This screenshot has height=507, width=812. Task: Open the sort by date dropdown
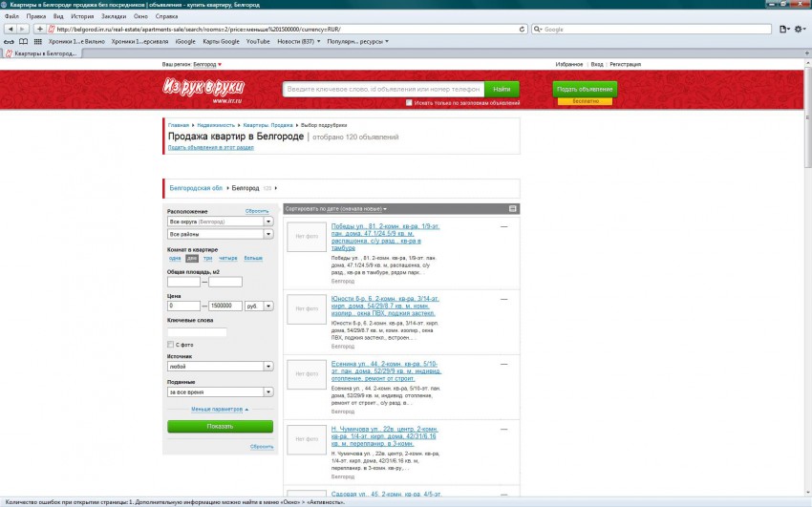[336, 208]
